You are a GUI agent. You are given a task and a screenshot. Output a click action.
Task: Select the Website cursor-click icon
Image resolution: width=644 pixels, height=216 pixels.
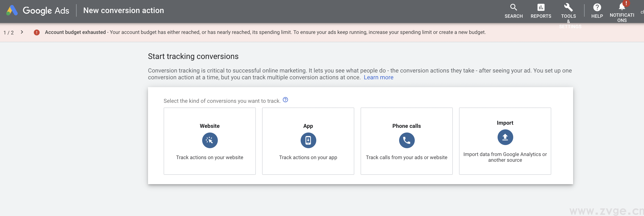210,140
